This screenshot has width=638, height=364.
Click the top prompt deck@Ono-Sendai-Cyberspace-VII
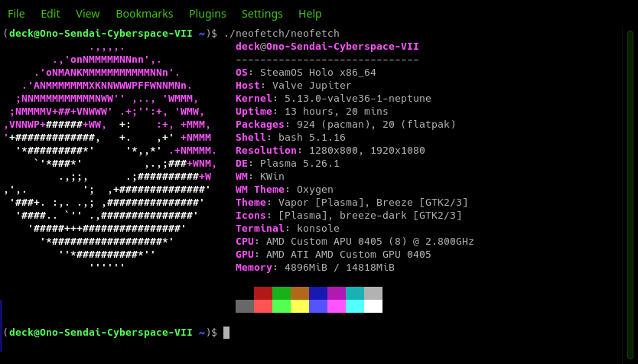(100, 34)
